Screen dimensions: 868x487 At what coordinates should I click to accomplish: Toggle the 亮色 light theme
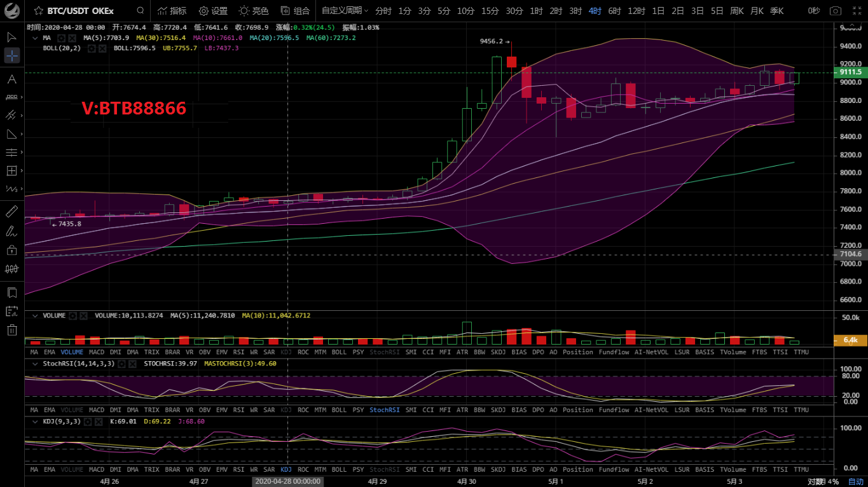[254, 11]
